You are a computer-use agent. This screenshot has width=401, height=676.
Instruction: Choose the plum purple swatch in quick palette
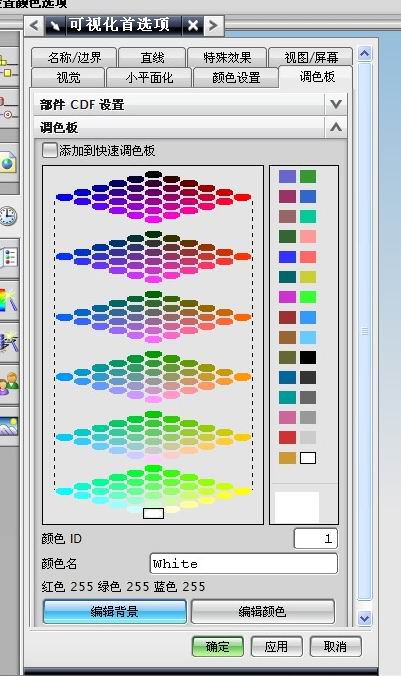[287, 197]
